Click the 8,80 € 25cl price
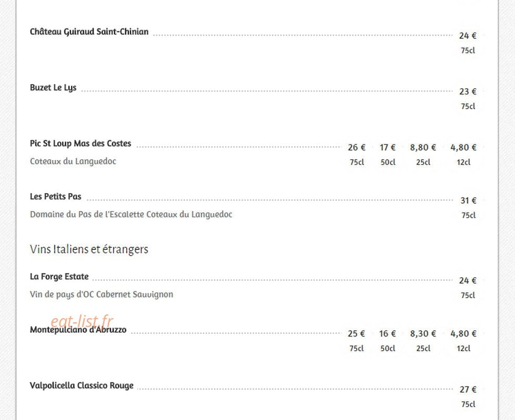 point(423,148)
